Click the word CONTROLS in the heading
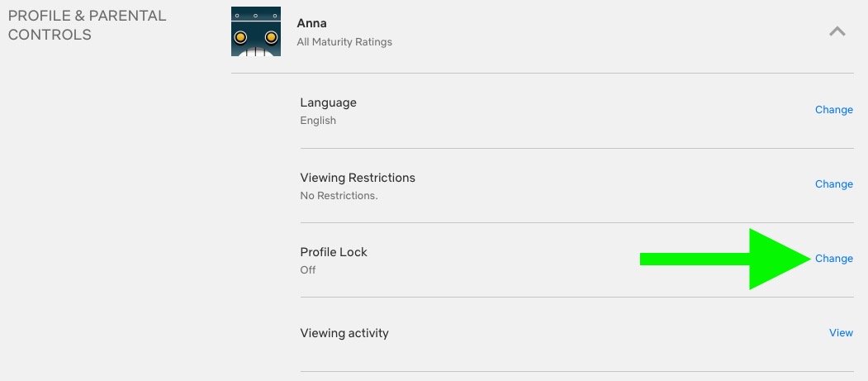 tap(50, 35)
